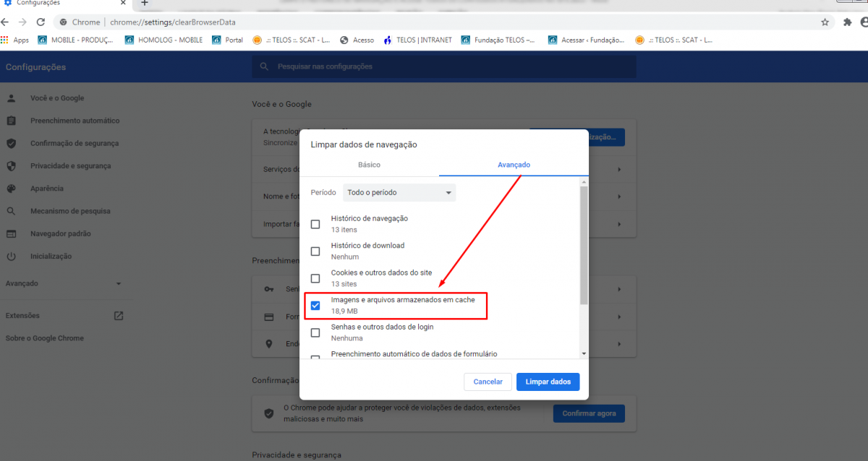Click the Cancelar button

click(488, 382)
